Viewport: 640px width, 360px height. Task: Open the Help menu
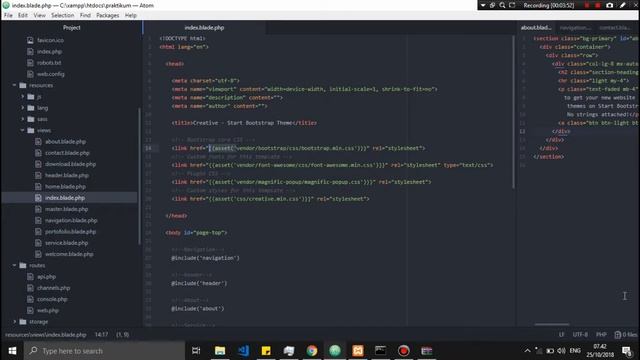[131, 15]
